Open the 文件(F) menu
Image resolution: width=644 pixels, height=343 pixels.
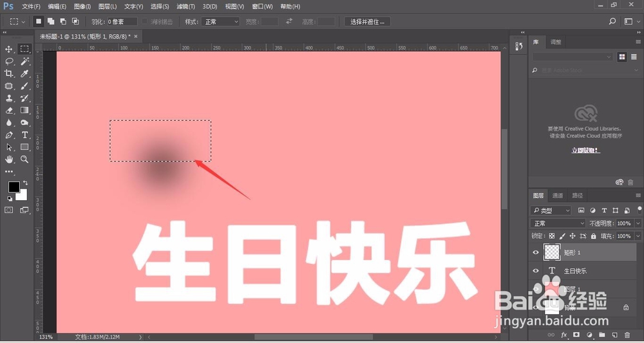[31, 6]
